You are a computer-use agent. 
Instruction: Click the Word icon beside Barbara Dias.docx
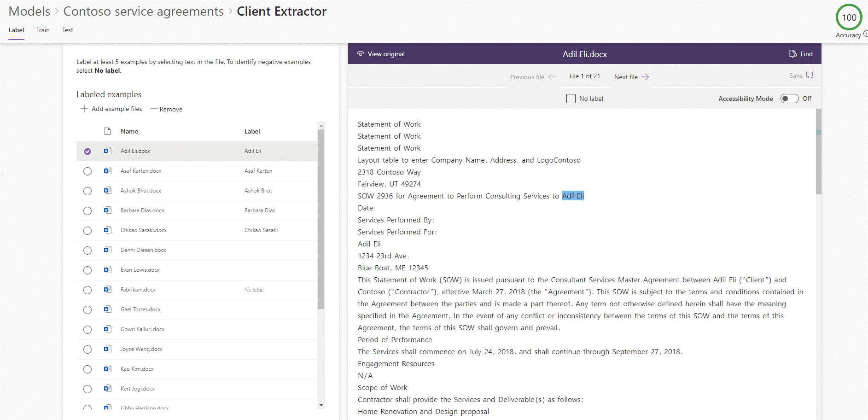click(x=107, y=210)
